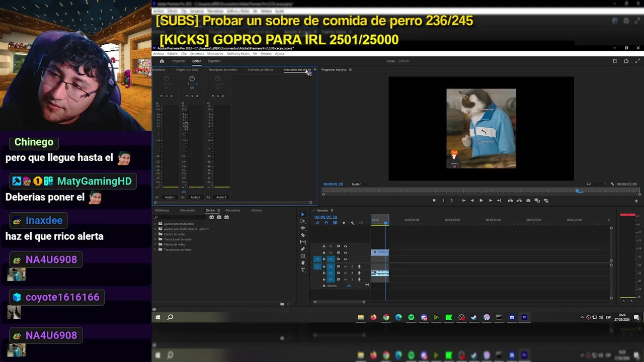Open Windows Start menu
This screenshot has width=644, height=362.
(157, 317)
